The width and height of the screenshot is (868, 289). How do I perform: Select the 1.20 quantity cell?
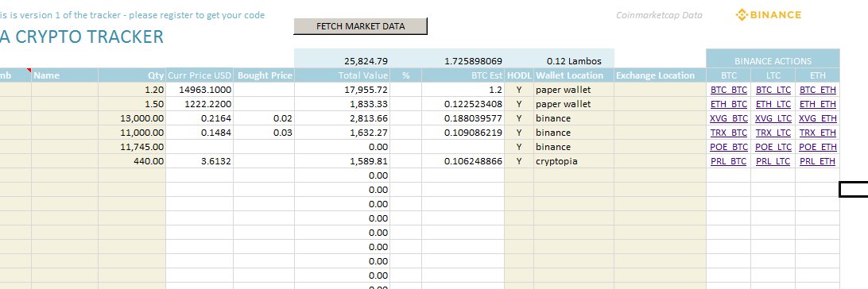(132, 90)
